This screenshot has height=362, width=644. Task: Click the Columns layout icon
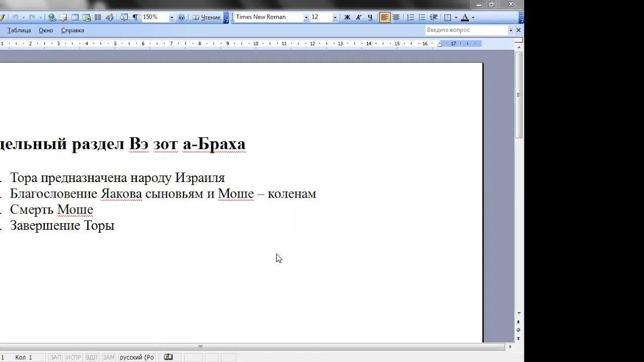point(98,17)
